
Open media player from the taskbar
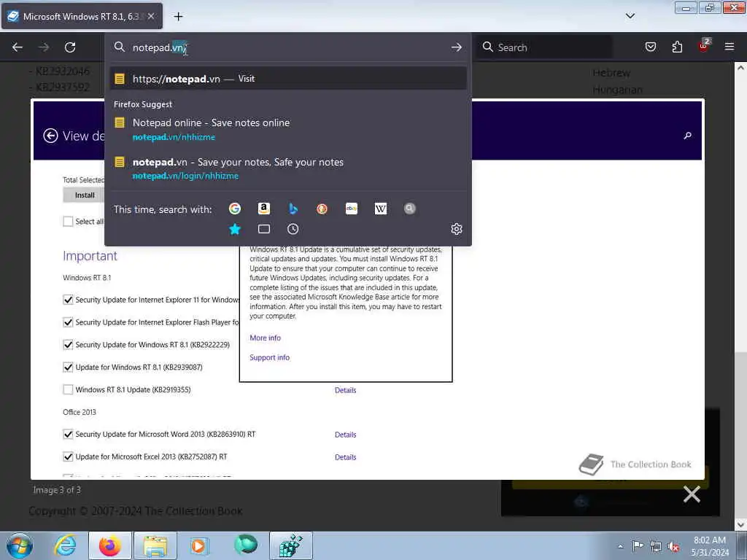click(x=199, y=545)
